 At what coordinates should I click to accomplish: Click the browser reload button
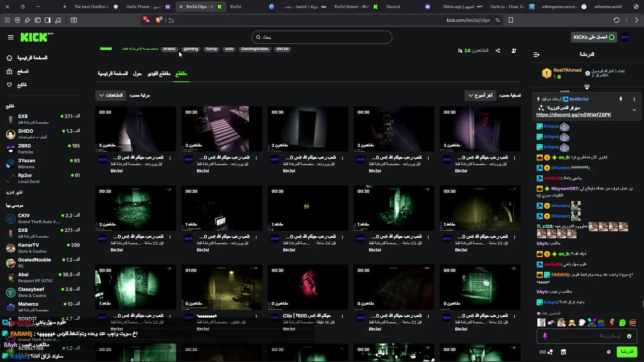pyautogui.click(x=616, y=20)
